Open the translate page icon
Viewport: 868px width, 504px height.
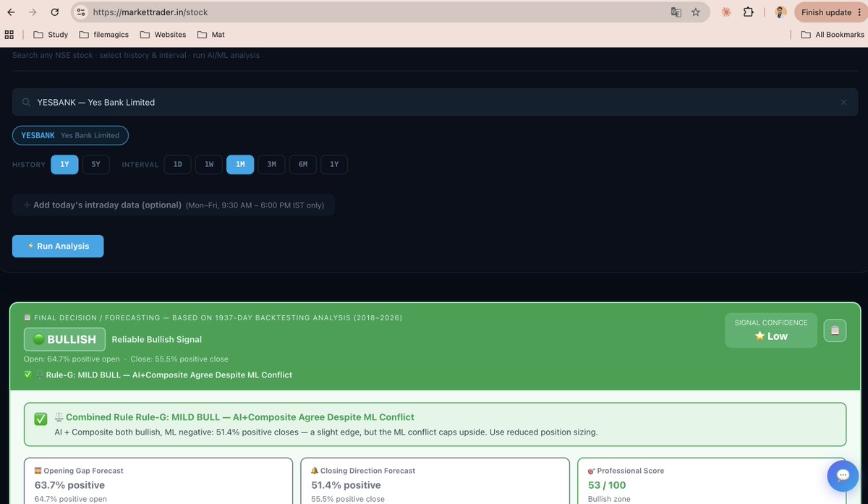tap(676, 12)
